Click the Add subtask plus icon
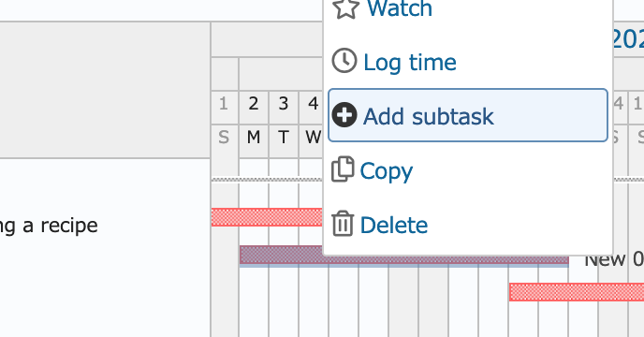 coord(344,114)
